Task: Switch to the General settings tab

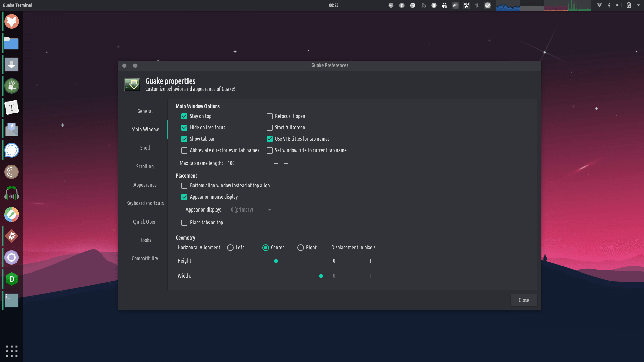Action: coord(145,111)
